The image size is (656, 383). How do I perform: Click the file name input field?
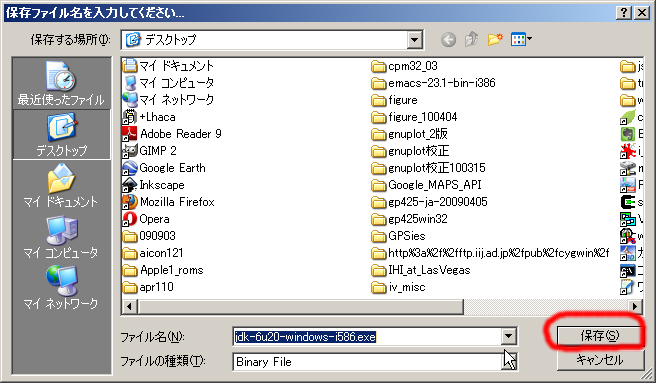click(367, 337)
